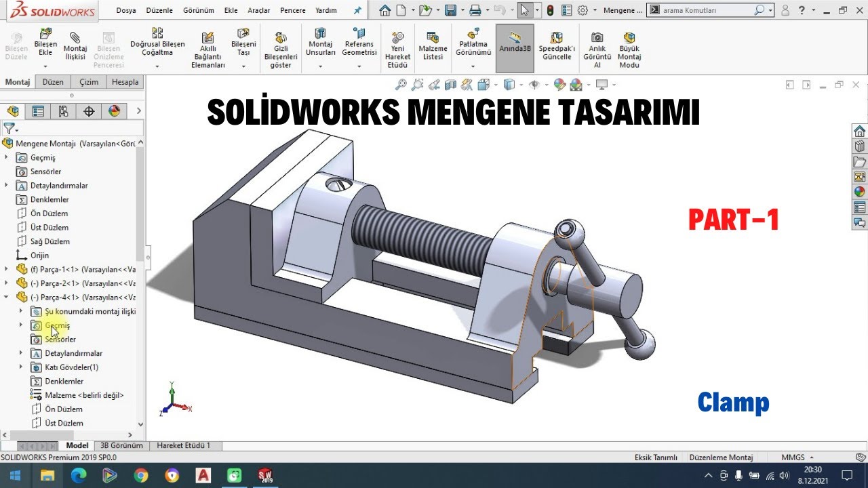Collapse the Parça-4<1> component node
This screenshot has width=868, height=488.
tap(6, 297)
